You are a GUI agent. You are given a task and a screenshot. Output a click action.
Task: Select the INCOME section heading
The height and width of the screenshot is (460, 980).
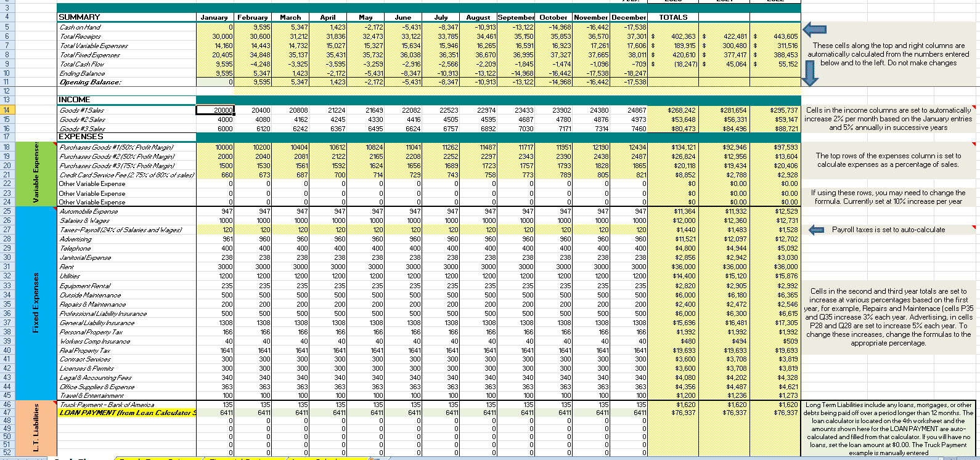[127, 100]
